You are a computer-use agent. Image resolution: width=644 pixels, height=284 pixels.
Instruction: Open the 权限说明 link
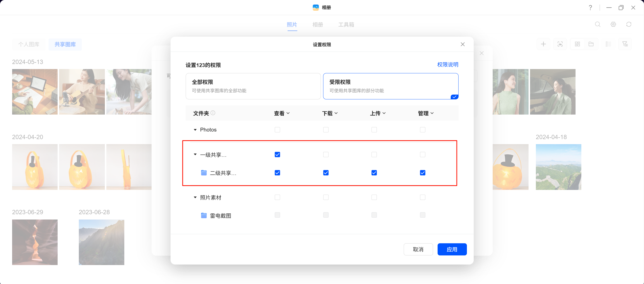448,65
